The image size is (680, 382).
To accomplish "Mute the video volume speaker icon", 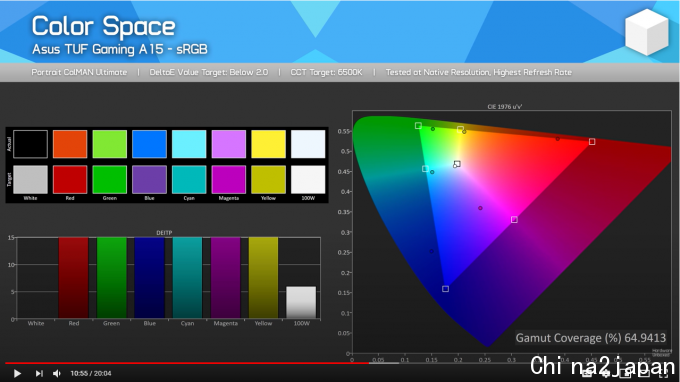I will (57, 373).
